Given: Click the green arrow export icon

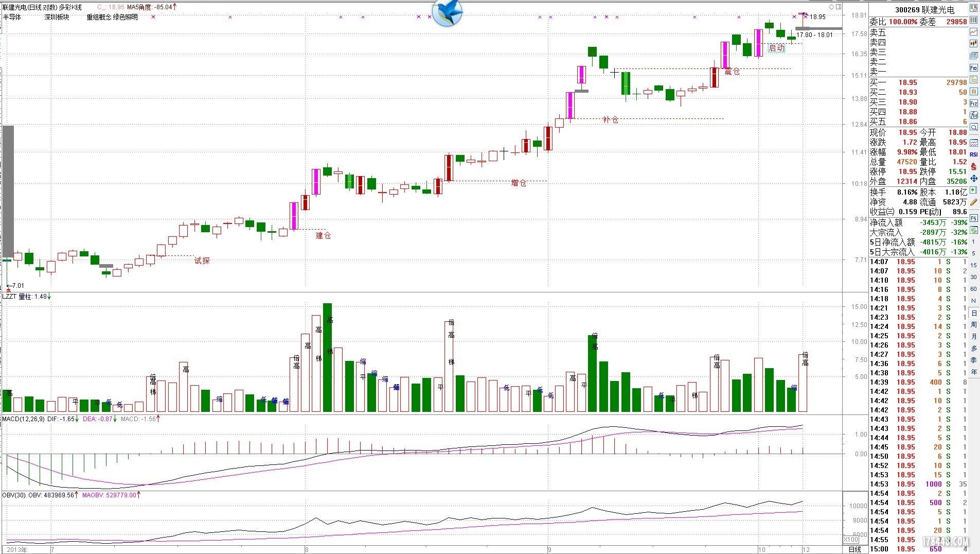Looking at the screenshot, I should pos(974,191).
